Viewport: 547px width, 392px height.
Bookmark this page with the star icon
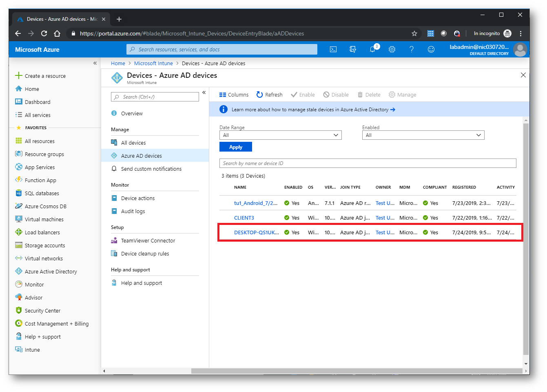[x=414, y=33]
